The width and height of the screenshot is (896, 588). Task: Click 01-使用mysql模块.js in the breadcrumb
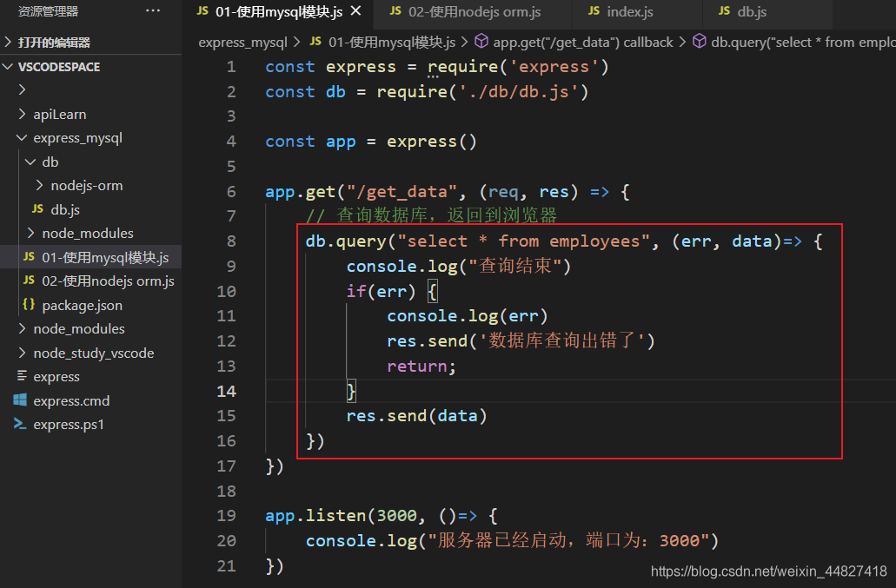[x=392, y=43]
